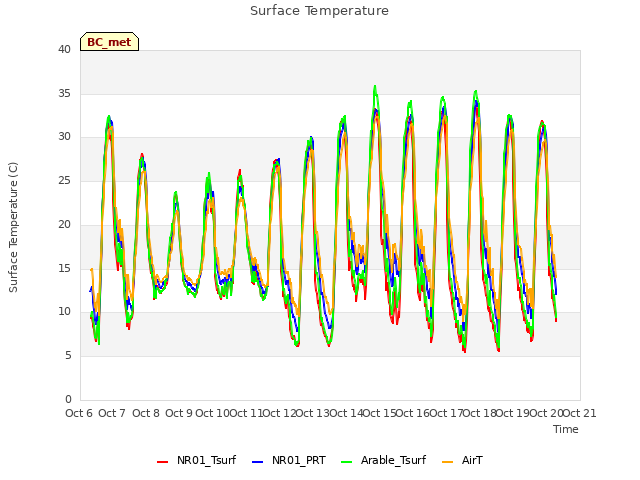Click the 0 y-axis tick label
Screen dimensions: 640x480
point(68,399)
